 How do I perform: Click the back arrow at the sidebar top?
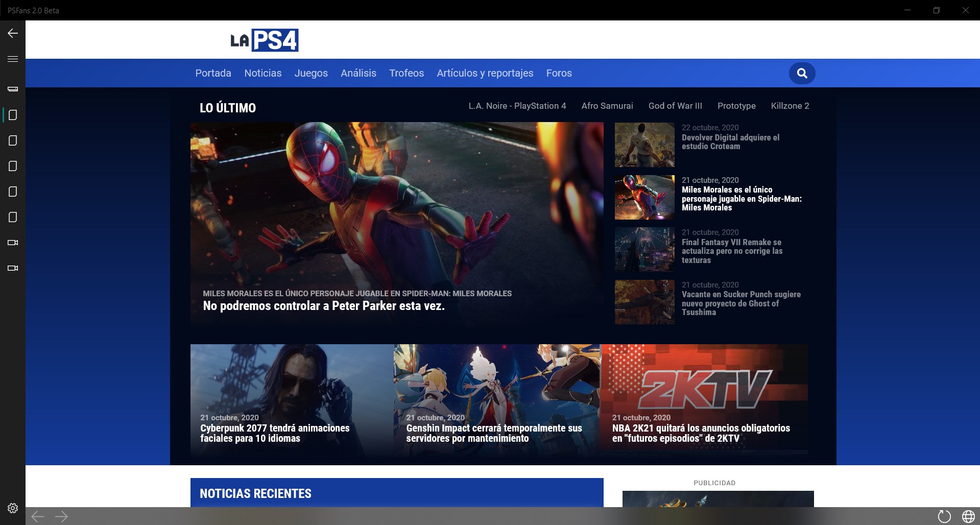pos(13,33)
